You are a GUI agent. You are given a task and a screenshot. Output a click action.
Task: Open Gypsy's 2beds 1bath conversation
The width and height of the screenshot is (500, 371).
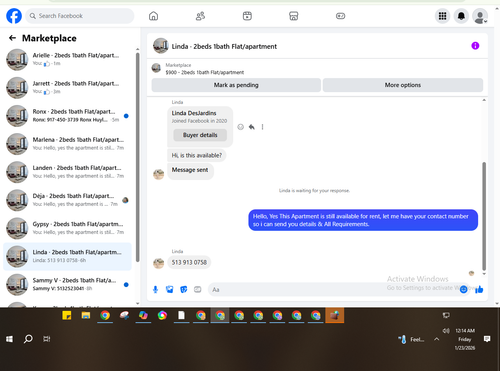67,228
